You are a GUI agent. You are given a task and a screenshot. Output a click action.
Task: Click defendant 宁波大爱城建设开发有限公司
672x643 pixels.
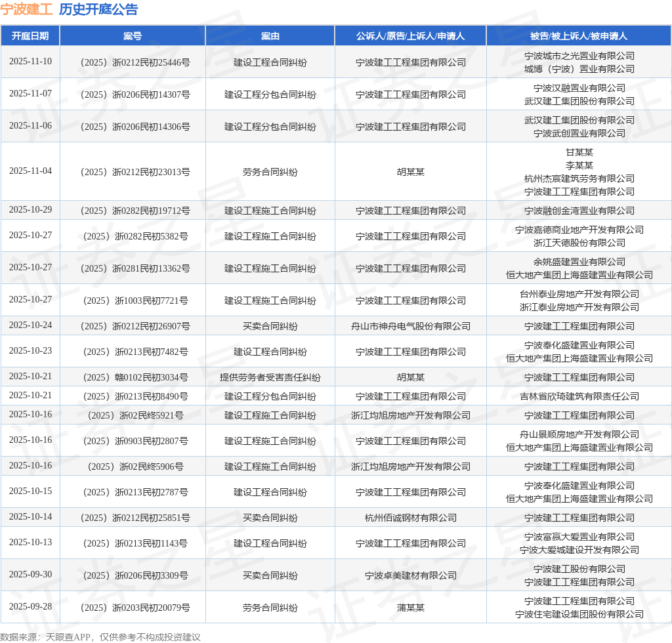pos(579,550)
